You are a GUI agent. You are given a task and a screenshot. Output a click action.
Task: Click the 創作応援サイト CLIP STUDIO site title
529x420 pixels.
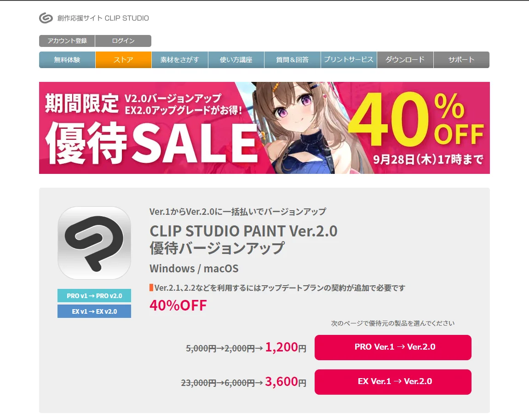pos(103,18)
